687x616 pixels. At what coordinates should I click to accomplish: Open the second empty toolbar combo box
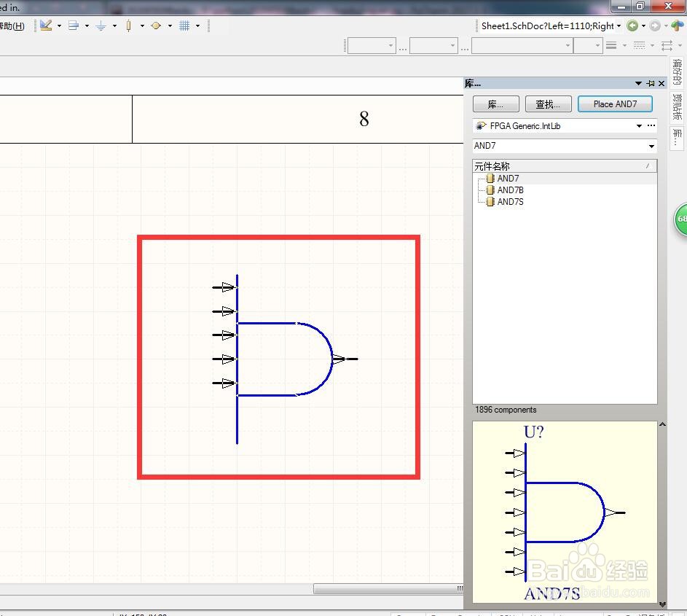point(433,46)
